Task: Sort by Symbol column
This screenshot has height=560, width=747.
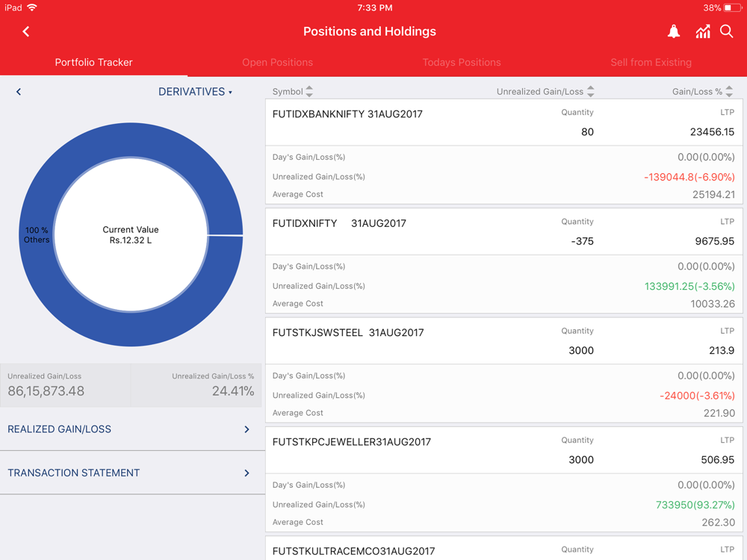Action: tap(292, 91)
